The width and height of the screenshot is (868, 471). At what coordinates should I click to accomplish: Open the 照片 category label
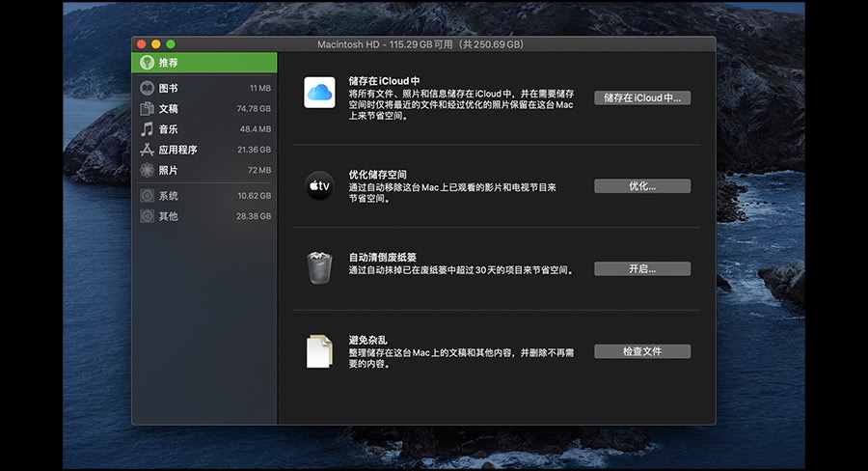pyautogui.click(x=168, y=170)
